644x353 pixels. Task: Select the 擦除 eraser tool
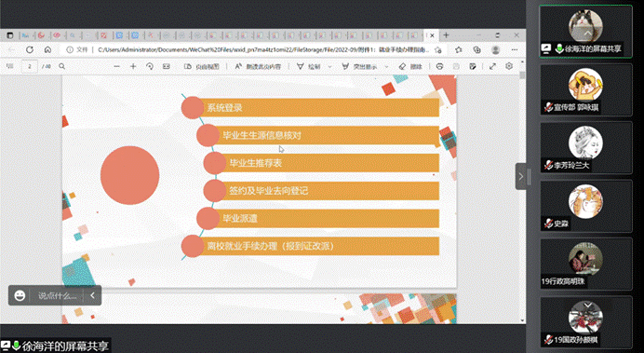coord(410,66)
